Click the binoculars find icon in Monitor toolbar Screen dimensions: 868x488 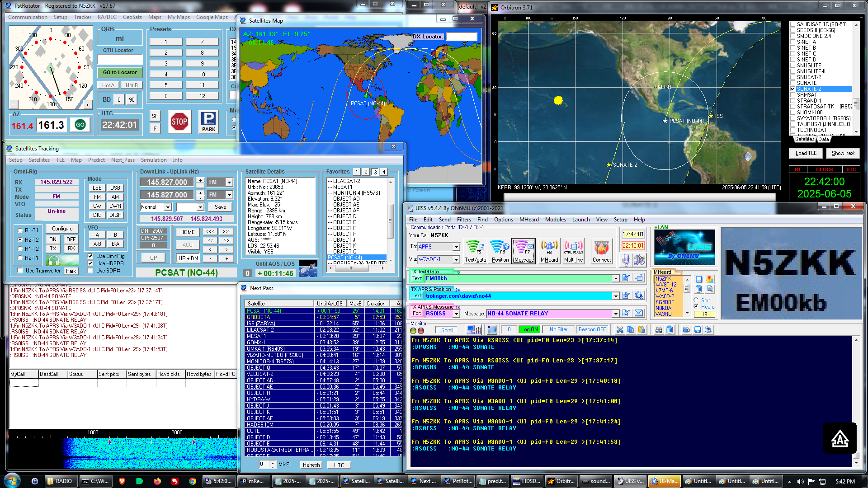659,330
